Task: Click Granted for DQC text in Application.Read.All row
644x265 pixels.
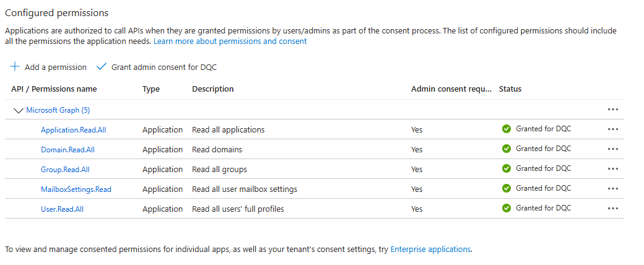Action: (x=544, y=129)
